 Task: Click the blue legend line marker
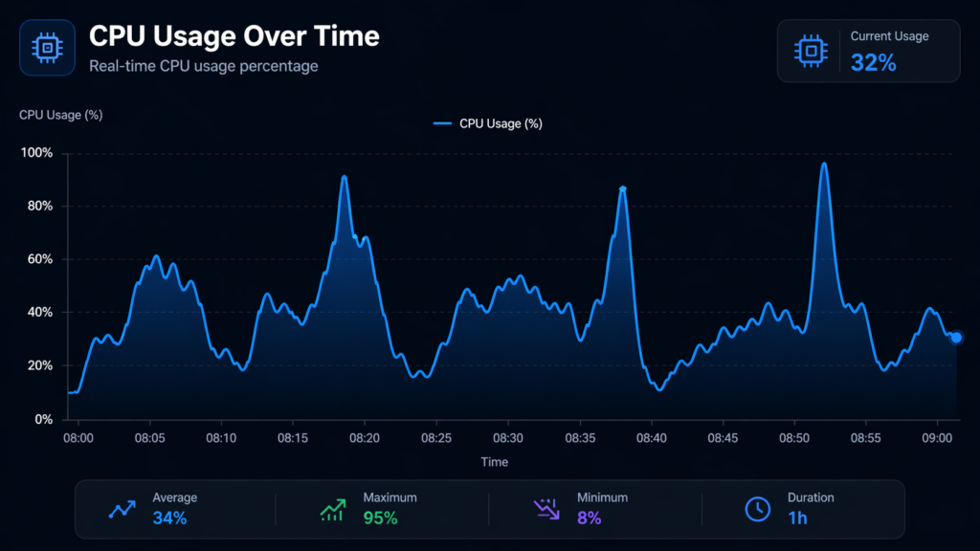point(444,122)
